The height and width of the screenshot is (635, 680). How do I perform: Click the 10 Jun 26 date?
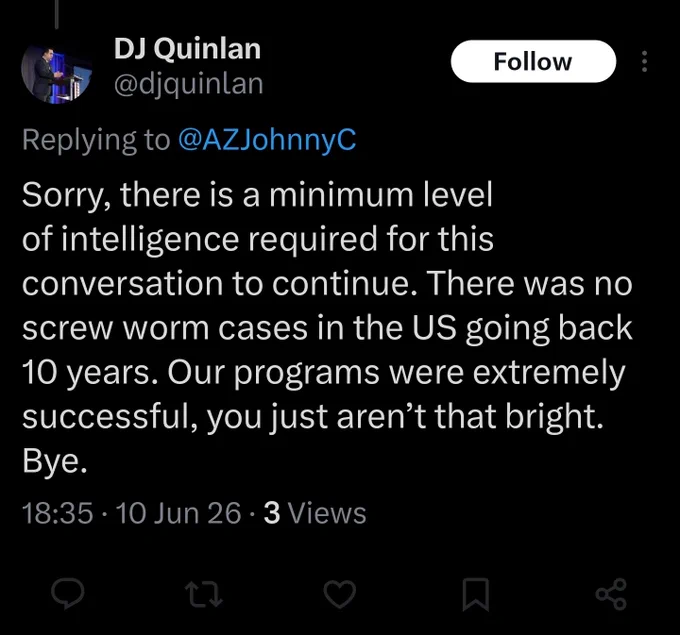(178, 513)
